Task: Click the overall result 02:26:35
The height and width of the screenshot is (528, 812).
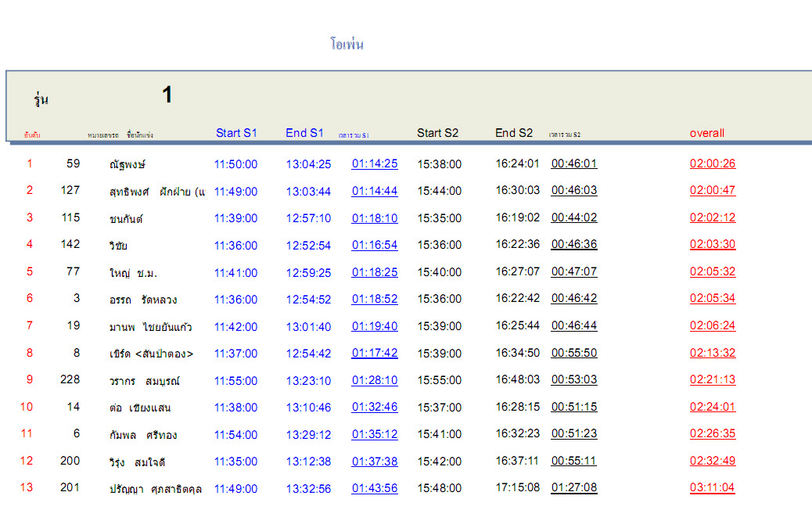Action: click(x=712, y=434)
